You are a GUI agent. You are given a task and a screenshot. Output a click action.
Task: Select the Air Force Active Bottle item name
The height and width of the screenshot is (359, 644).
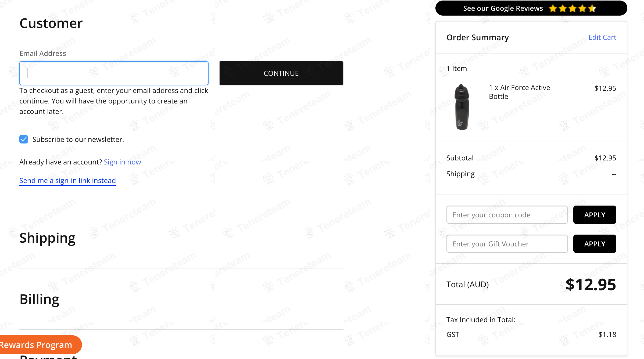519,92
